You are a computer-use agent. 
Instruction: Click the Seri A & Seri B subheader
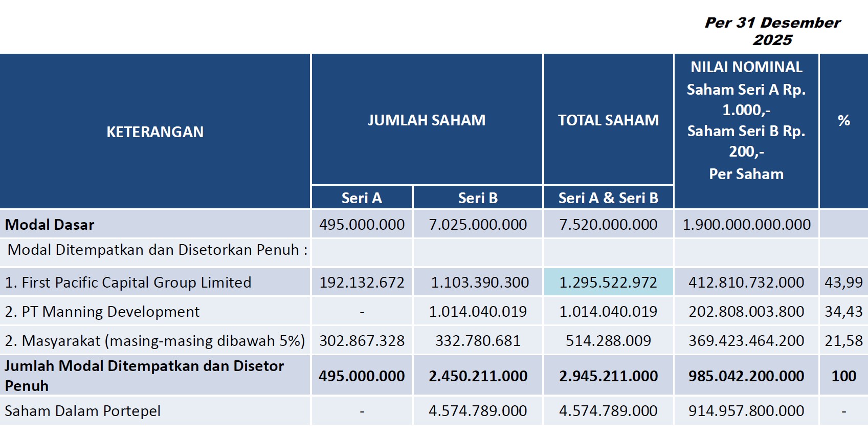(x=608, y=198)
